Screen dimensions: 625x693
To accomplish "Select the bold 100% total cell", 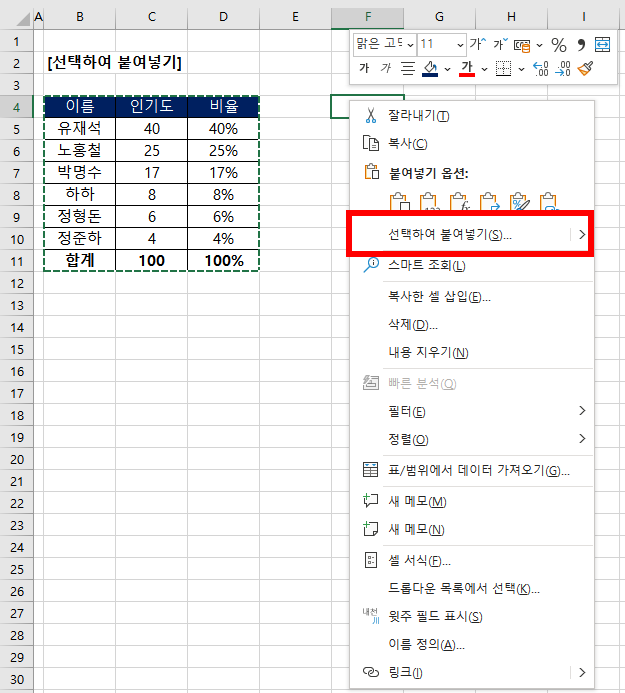I will 223,261.
